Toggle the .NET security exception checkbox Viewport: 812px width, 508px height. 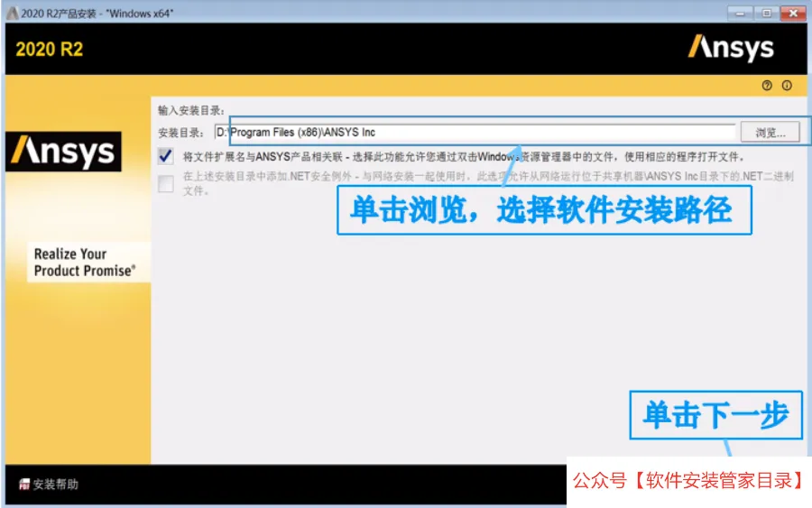click(x=166, y=183)
